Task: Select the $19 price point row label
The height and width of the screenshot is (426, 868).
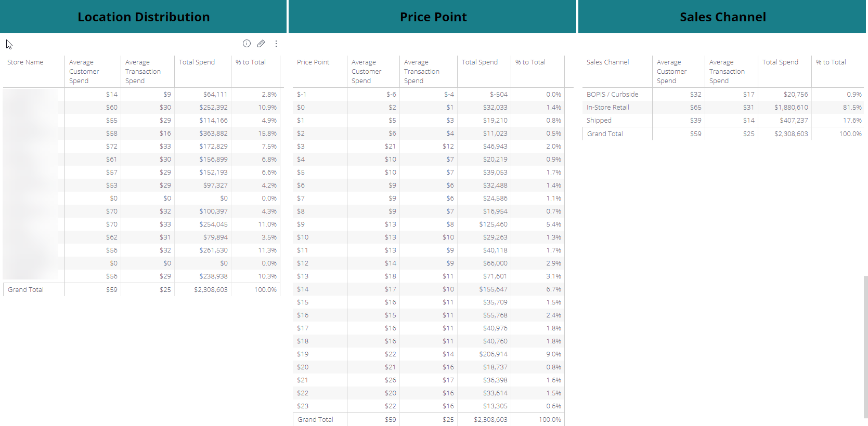Action: tap(303, 354)
